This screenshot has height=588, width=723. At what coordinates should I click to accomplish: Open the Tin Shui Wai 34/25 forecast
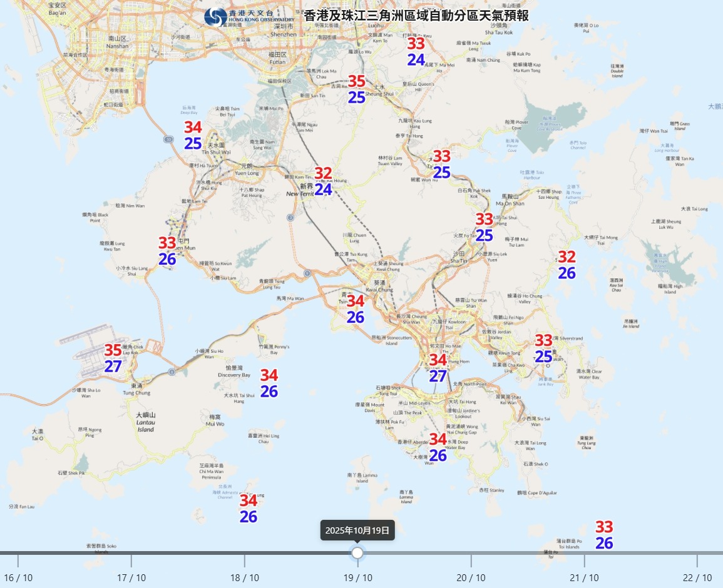coord(193,135)
